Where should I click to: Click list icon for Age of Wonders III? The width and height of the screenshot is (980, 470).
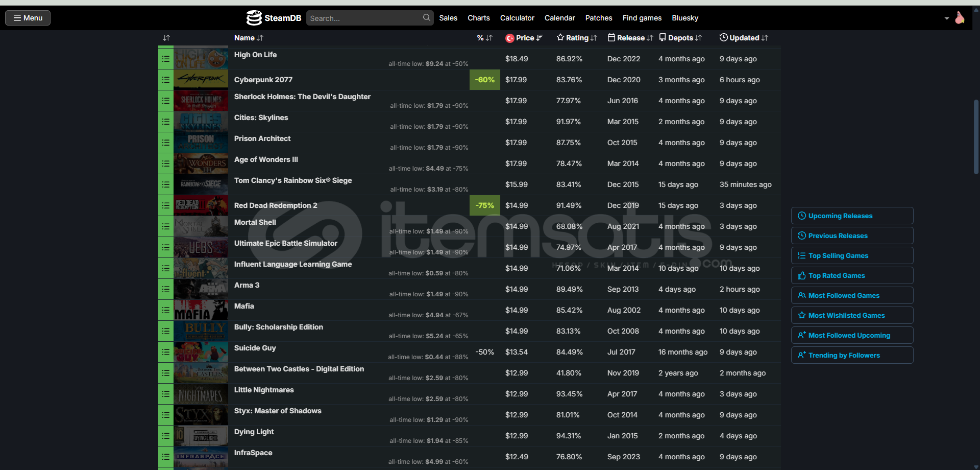pyautogui.click(x=166, y=163)
